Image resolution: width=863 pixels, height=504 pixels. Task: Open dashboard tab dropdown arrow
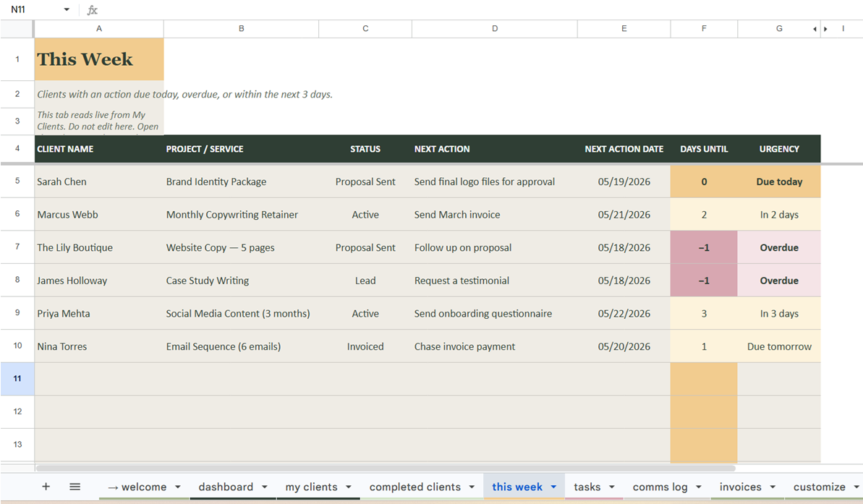point(265,487)
